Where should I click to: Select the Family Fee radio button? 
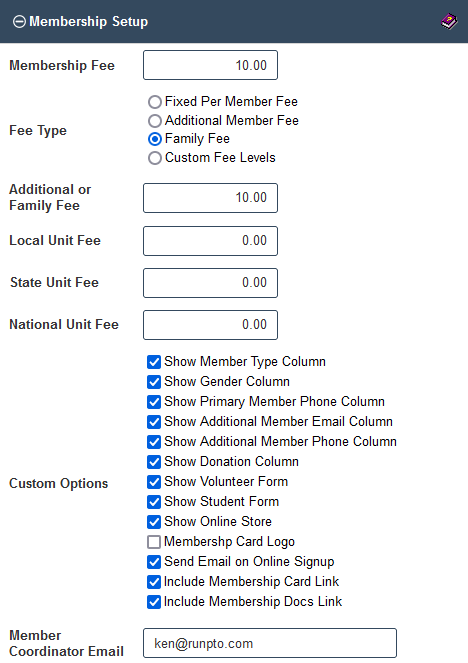click(x=155, y=139)
